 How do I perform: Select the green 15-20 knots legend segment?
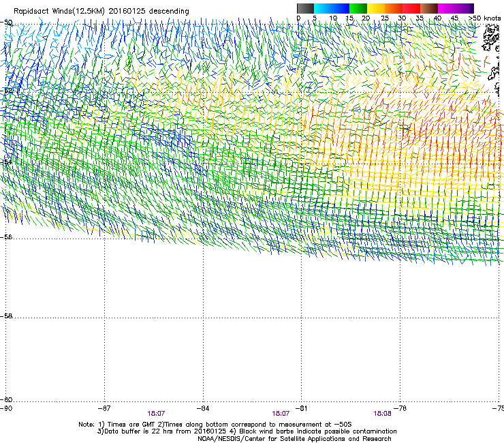click(x=358, y=8)
